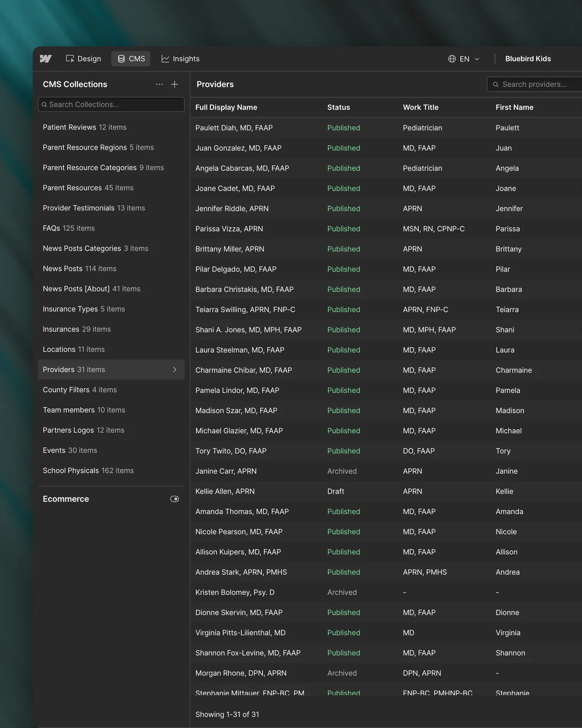
Task: Open the News Posts Categories collection
Action: point(111,248)
